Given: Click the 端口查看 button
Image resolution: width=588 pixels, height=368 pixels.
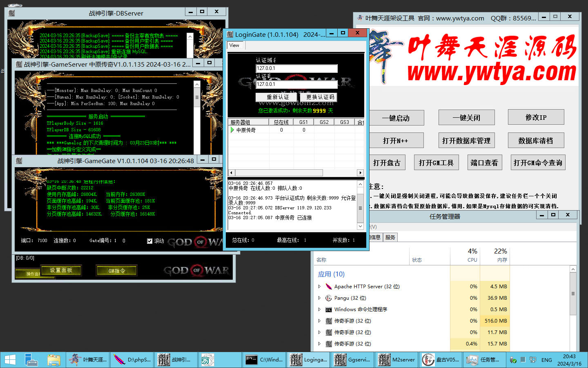Looking at the screenshot, I should 484,162.
